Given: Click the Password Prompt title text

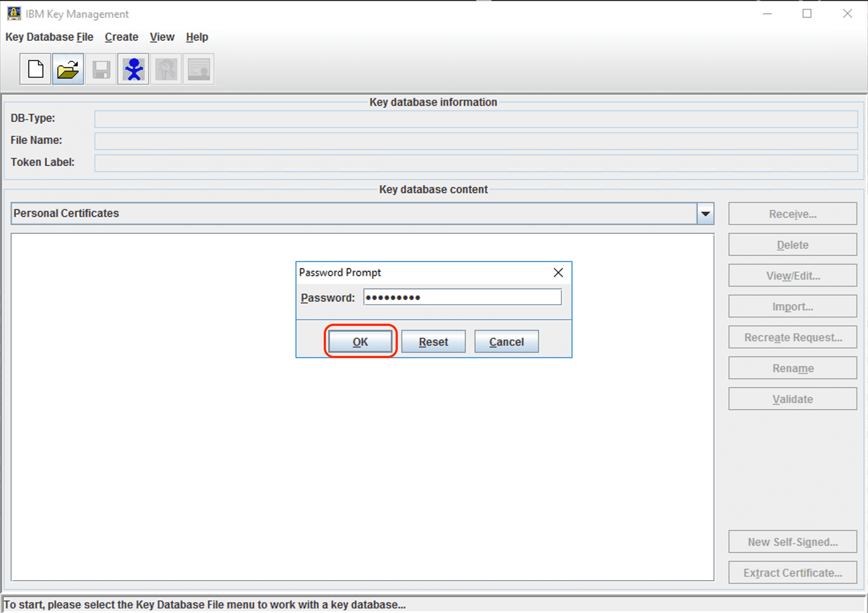Looking at the screenshot, I should click(x=340, y=273).
